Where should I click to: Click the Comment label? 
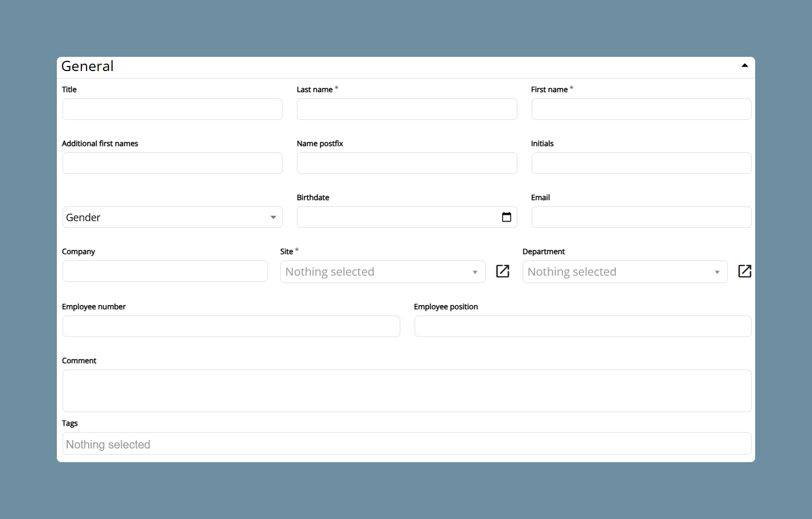click(x=79, y=360)
